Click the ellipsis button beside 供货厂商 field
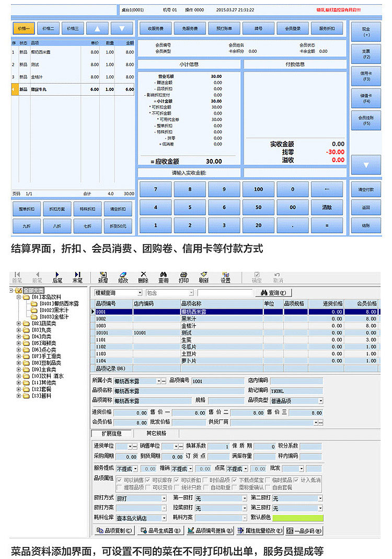392x559 pixels. [x=321, y=423]
